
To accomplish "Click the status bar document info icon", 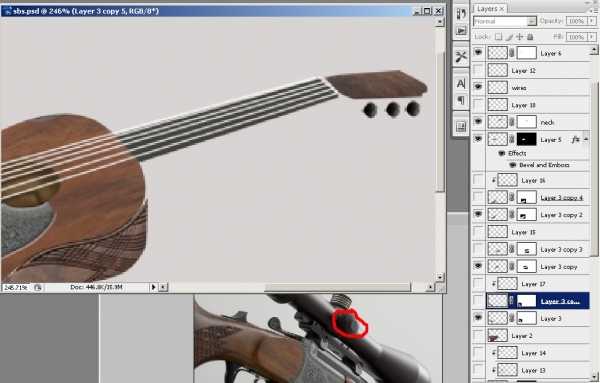I will point(38,287).
